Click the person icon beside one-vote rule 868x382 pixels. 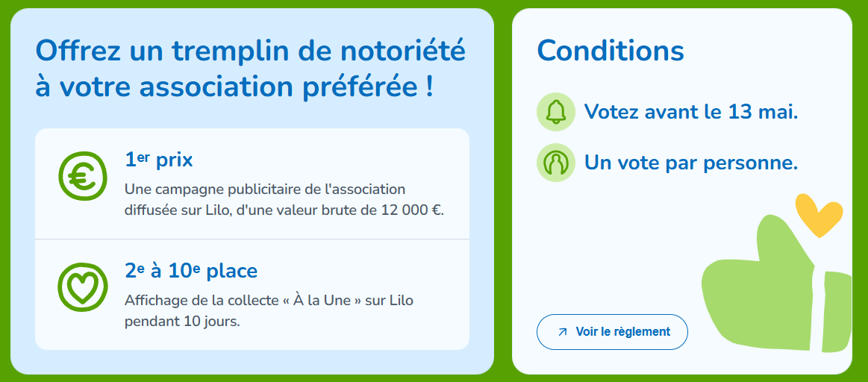click(x=556, y=163)
